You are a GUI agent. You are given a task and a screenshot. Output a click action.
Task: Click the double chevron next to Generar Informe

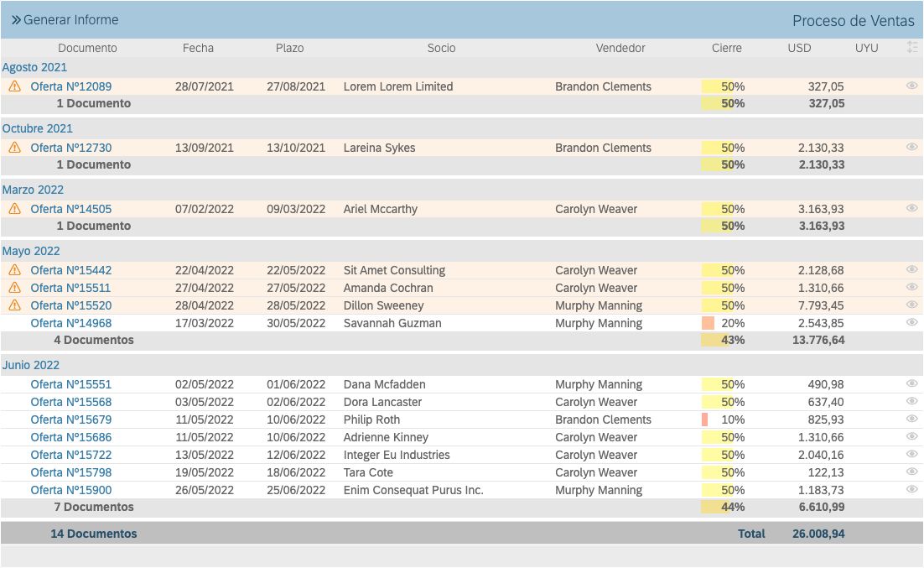click(16, 20)
